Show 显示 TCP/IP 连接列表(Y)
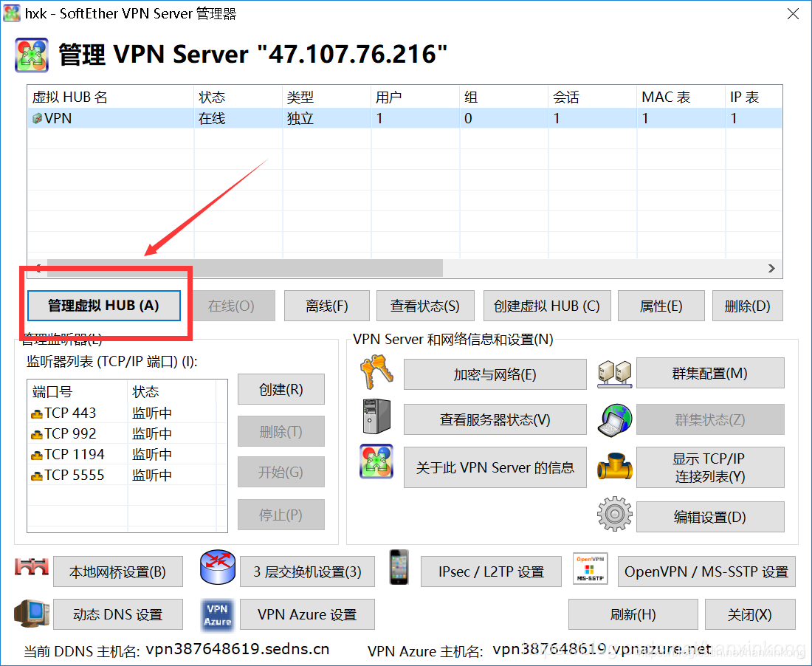Image resolution: width=812 pixels, height=666 pixels. [710, 467]
